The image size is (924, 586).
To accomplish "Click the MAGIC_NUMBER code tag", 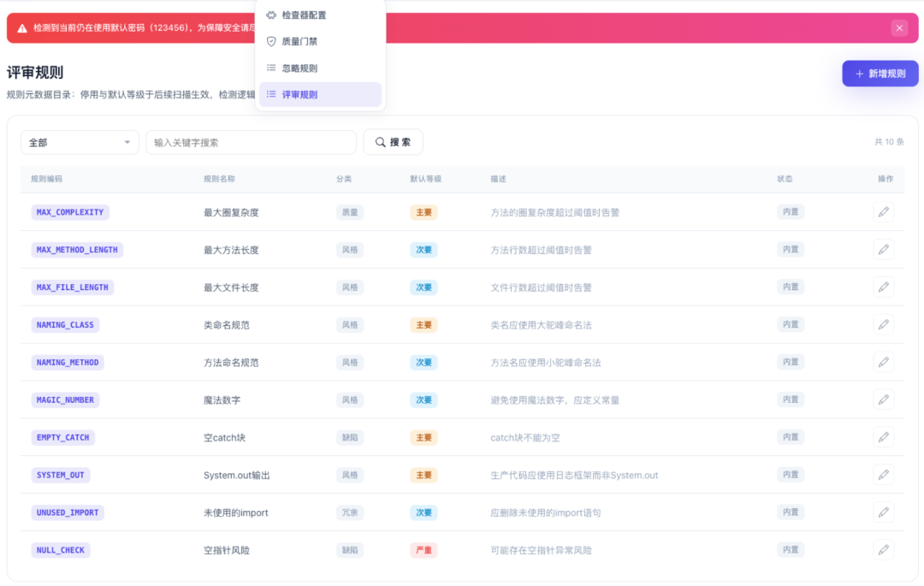I will [x=65, y=400].
